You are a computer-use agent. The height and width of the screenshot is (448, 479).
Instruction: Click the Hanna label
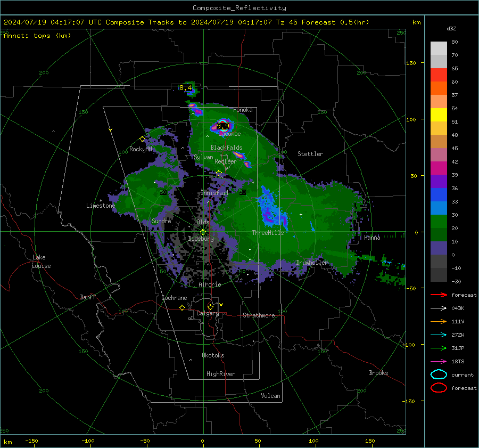pyautogui.click(x=372, y=238)
